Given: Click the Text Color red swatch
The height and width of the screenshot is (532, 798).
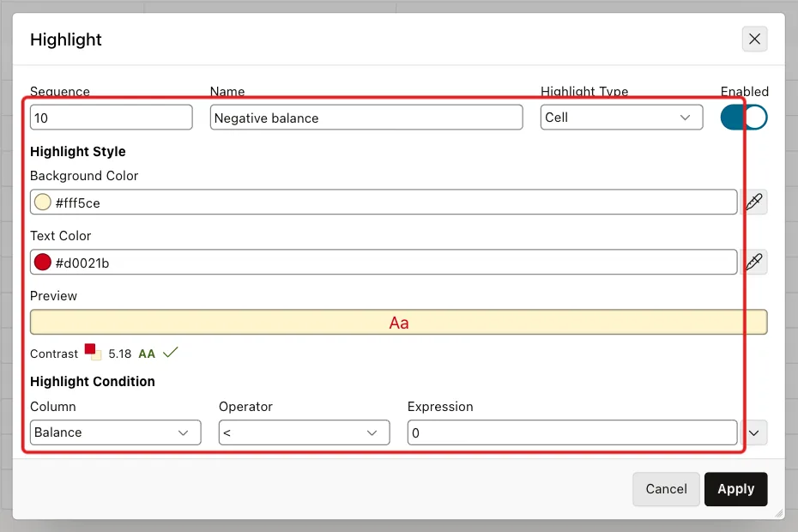Looking at the screenshot, I should click(43, 263).
